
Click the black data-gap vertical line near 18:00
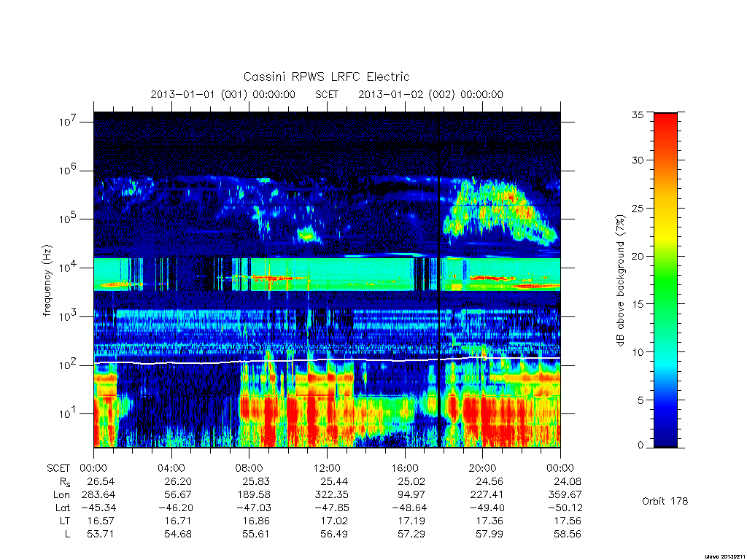[x=438, y=280]
